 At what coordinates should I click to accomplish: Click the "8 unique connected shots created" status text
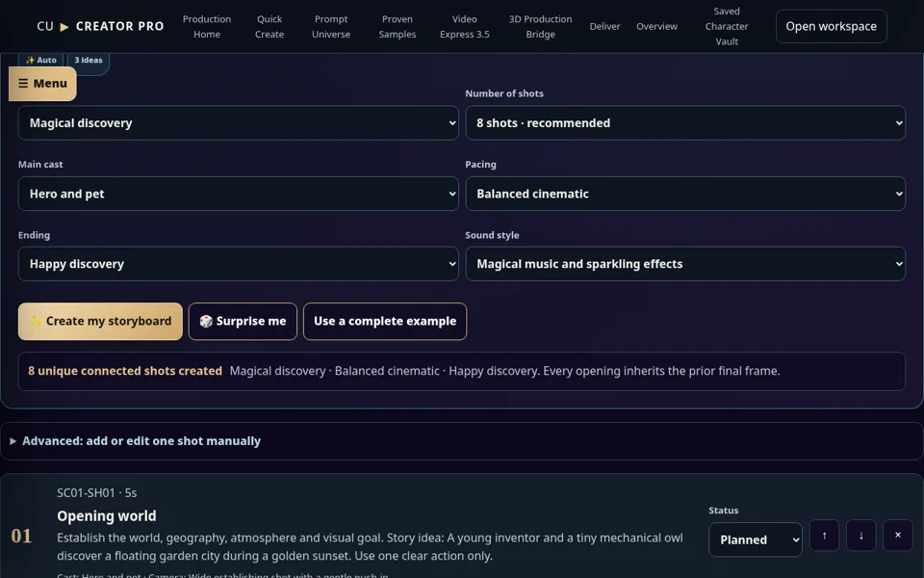pyautogui.click(x=125, y=371)
